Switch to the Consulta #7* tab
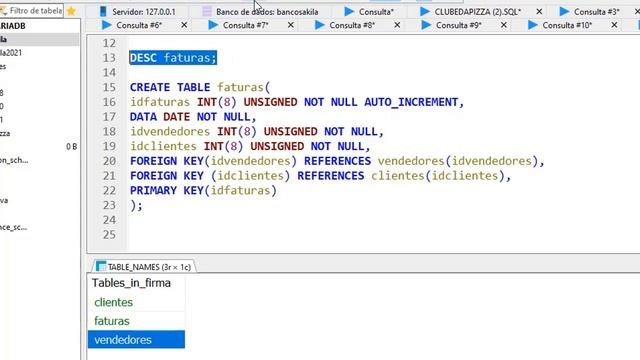640x360 pixels. (238, 25)
